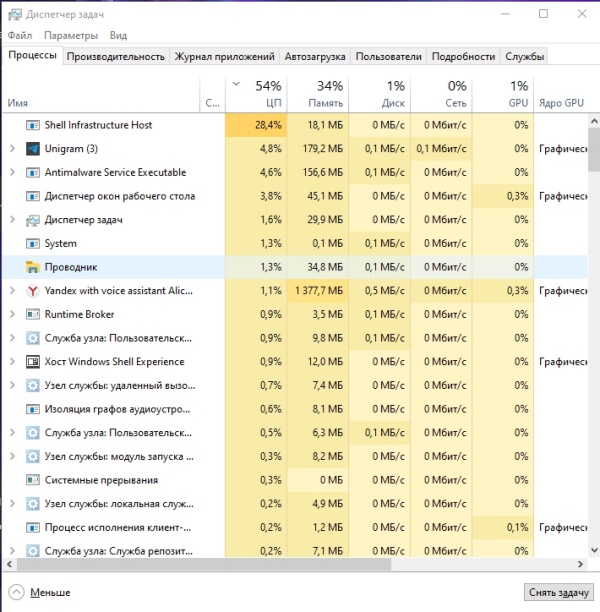The height and width of the screenshot is (612, 600).
Task: Expand the Unigram (3) process group
Action: [12, 149]
